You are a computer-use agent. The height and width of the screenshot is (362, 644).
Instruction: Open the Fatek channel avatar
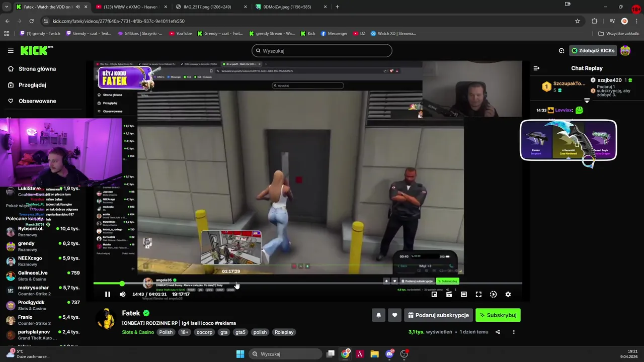click(106, 319)
